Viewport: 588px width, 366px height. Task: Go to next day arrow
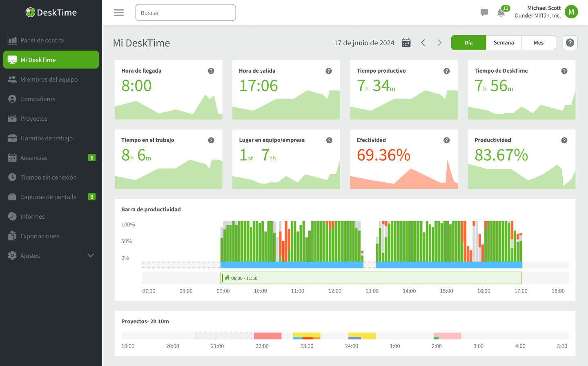[439, 43]
